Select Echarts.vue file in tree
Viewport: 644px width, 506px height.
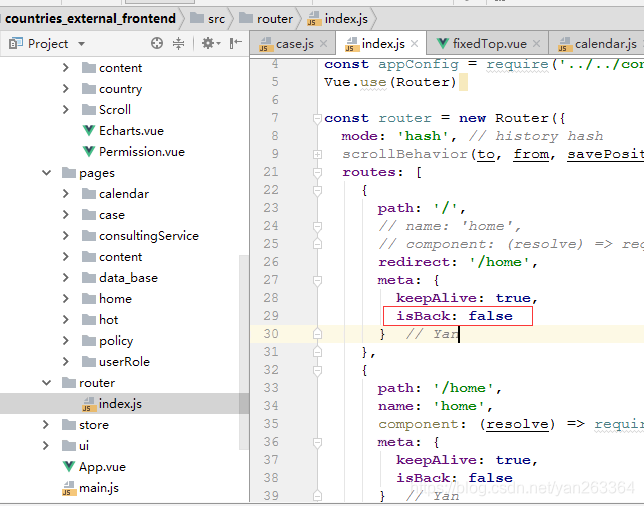131,131
